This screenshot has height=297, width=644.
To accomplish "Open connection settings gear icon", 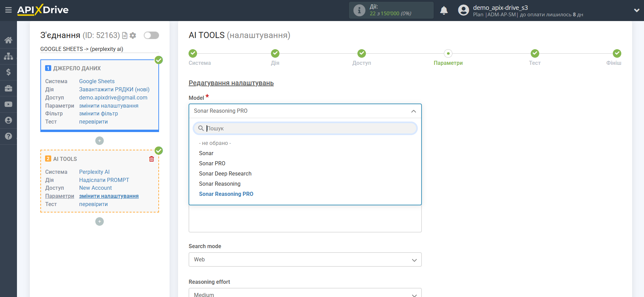I will point(133,35).
